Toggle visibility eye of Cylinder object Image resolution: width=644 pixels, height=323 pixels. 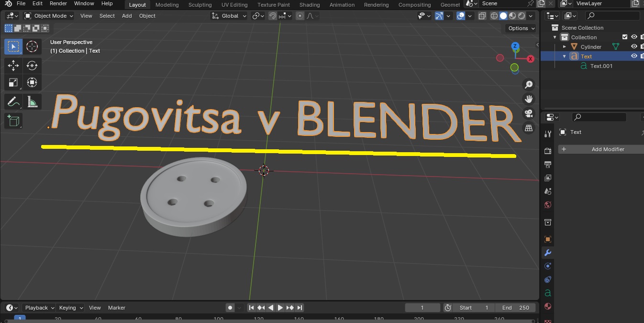[x=634, y=46]
